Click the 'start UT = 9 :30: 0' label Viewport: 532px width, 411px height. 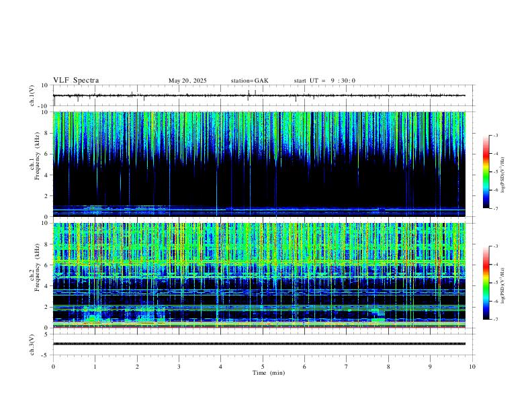coord(324,81)
